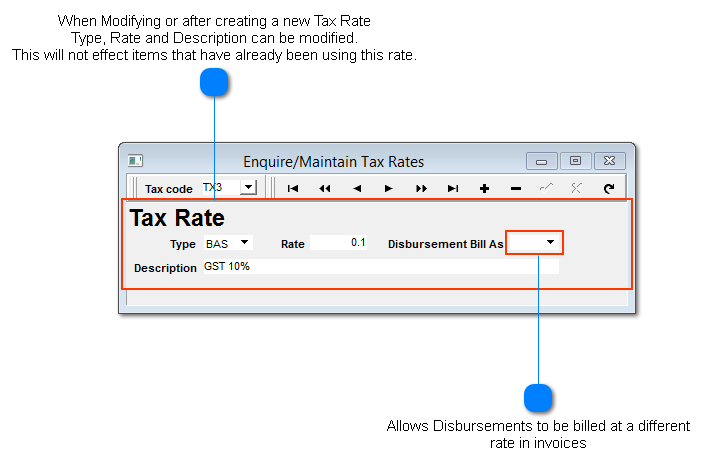Image resolution: width=706 pixels, height=467 pixels.
Task: Click the greyed-out cancel edit X icon
Action: coord(576,188)
